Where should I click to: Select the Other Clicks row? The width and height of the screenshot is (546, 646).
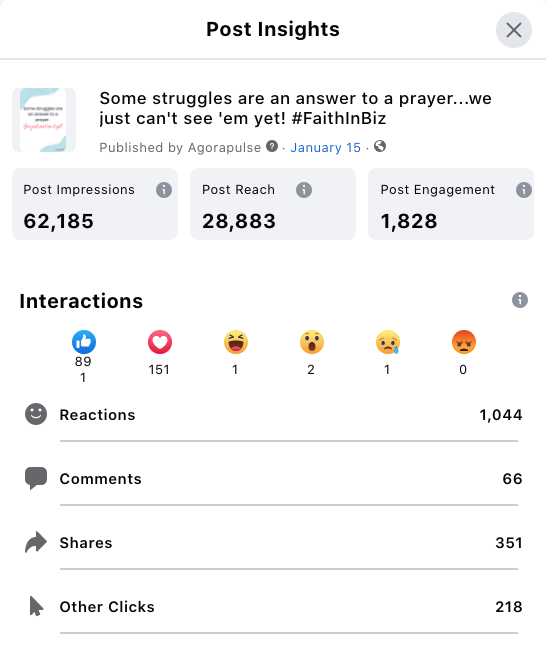click(x=273, y=607)
